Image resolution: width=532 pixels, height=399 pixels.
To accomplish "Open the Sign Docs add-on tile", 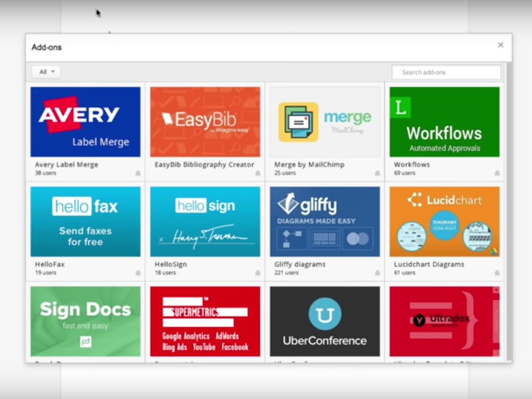I will click(x=85, y=321).
